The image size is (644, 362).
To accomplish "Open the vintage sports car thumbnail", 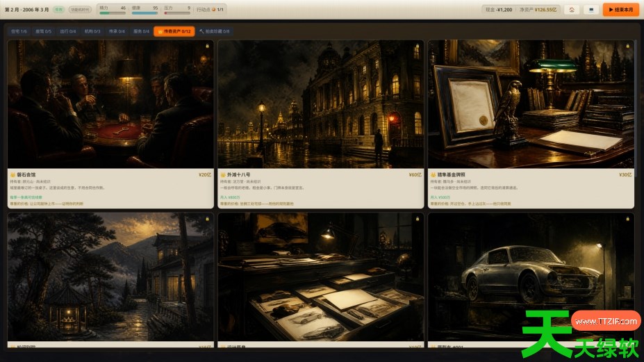I will [531, 277].
